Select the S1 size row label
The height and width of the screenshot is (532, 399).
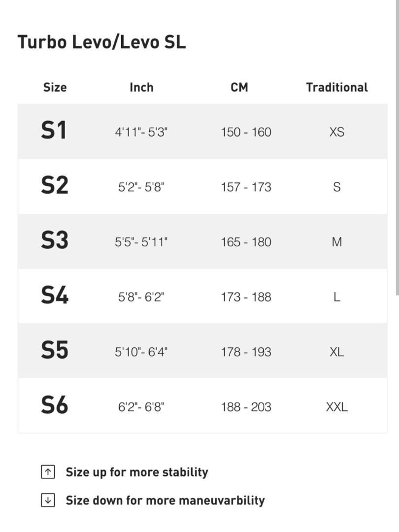point(54,130)
